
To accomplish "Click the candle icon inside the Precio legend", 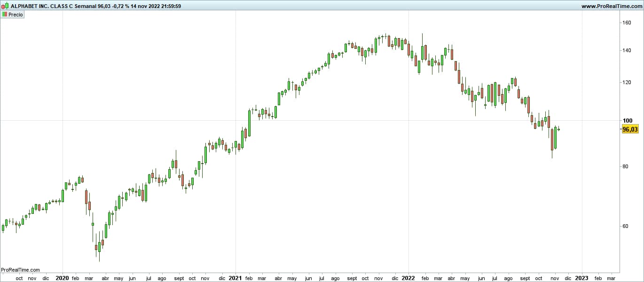I will (5, 14).
